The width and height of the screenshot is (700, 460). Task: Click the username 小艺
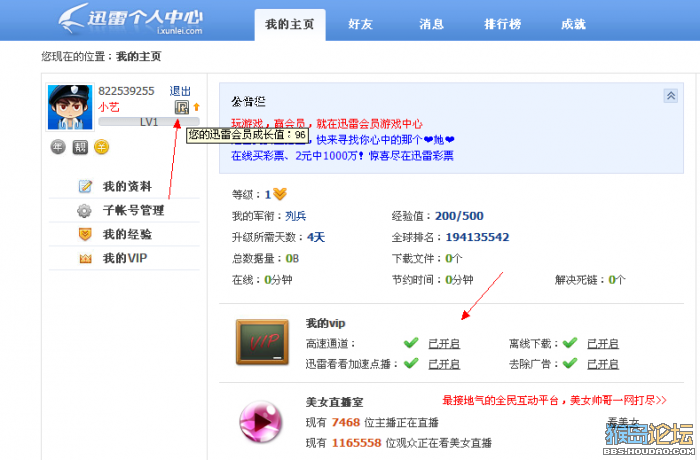click(108, 107)
